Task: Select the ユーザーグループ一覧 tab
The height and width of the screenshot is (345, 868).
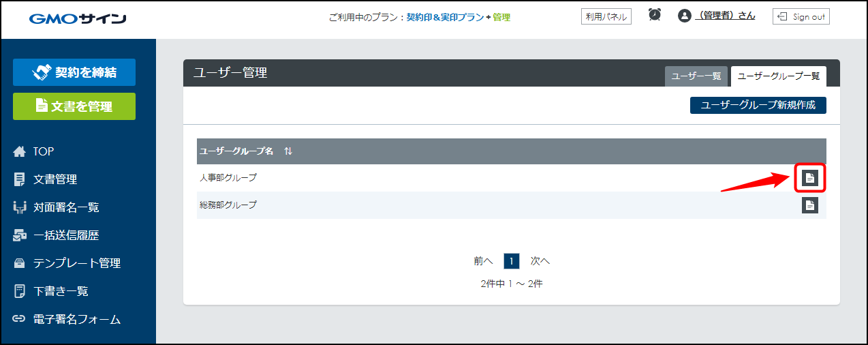Action: coord(778,76)
